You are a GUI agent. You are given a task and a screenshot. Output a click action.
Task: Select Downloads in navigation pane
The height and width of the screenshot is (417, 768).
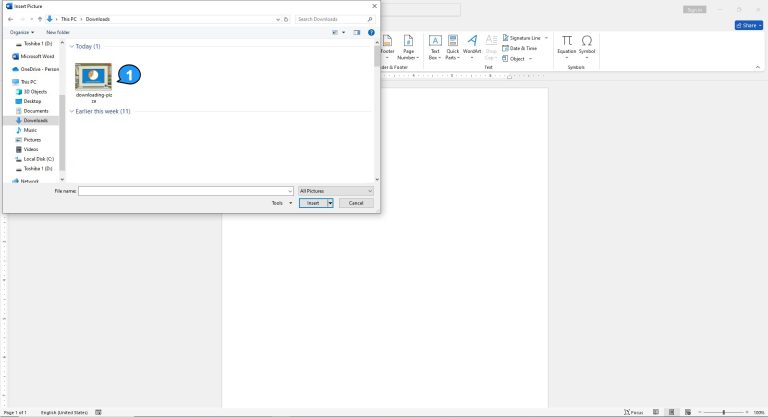point(31,121)
